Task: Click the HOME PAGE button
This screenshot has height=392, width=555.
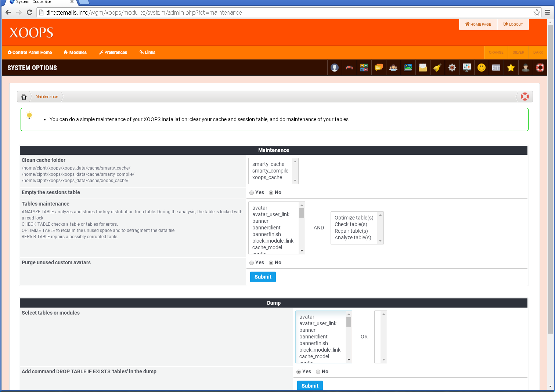Action: coord(478,25)
